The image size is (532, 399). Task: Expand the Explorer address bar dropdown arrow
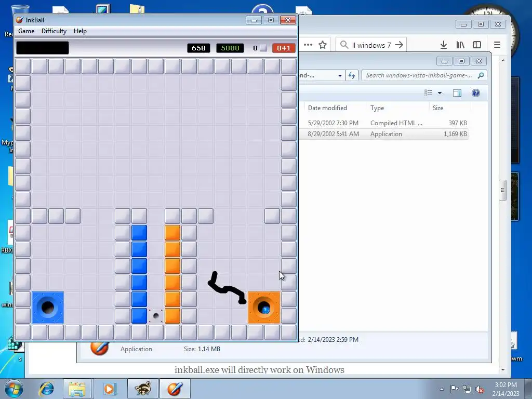340,75
